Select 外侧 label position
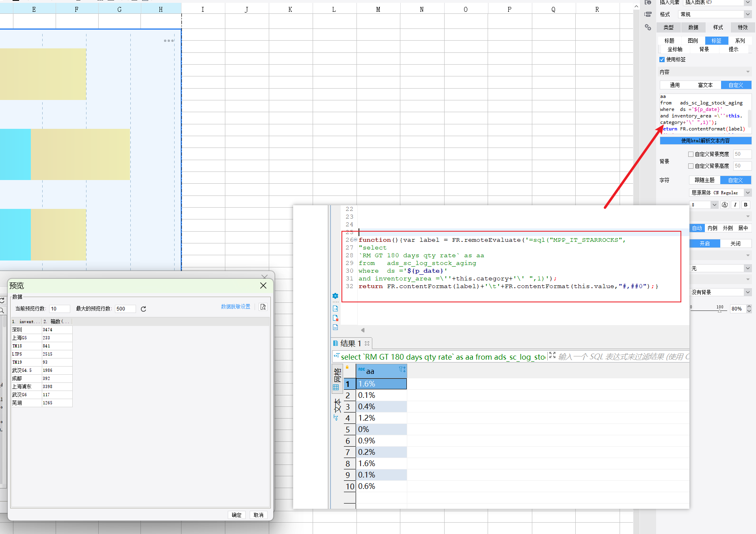This screenshot has width=756, height=534. tap(728, 228)
